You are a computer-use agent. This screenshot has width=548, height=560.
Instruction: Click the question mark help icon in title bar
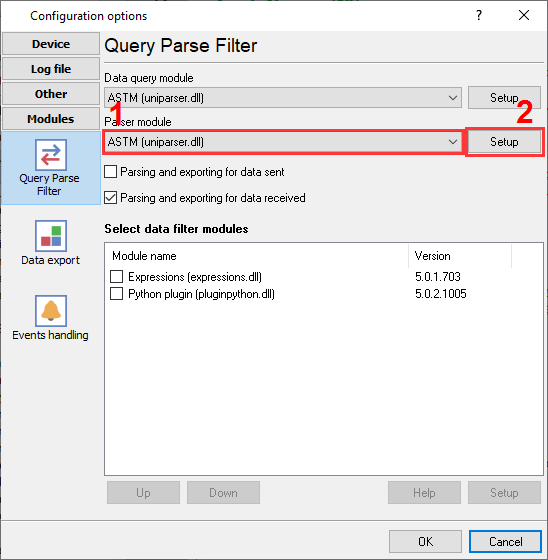point(479,15)
